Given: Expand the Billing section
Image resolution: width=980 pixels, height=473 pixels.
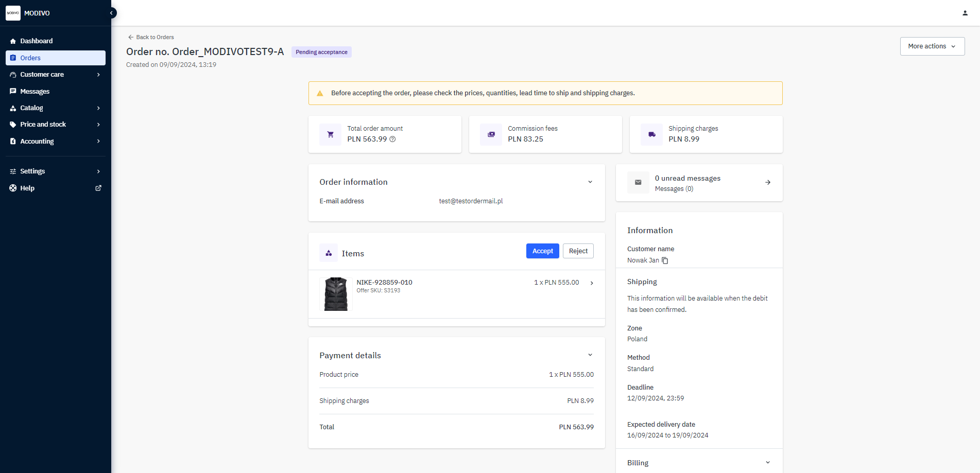Looking at the screenshot, I should 767,463.
